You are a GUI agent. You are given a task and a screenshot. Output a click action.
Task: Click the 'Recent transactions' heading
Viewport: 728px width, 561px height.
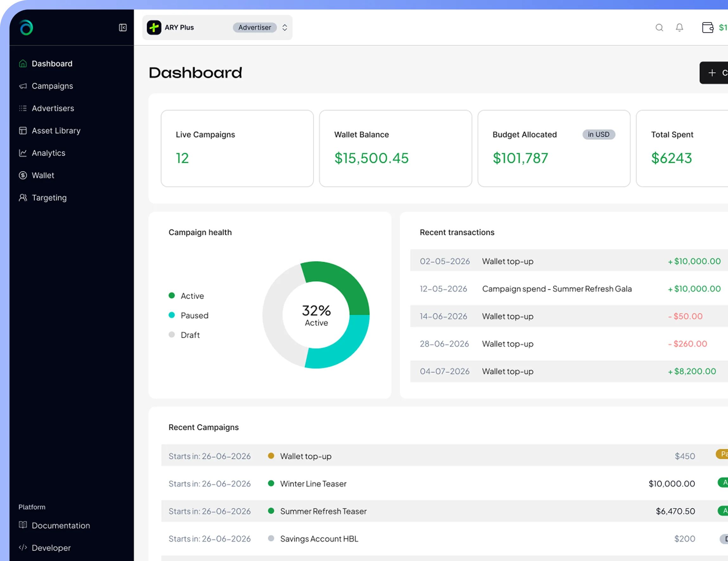457,232
